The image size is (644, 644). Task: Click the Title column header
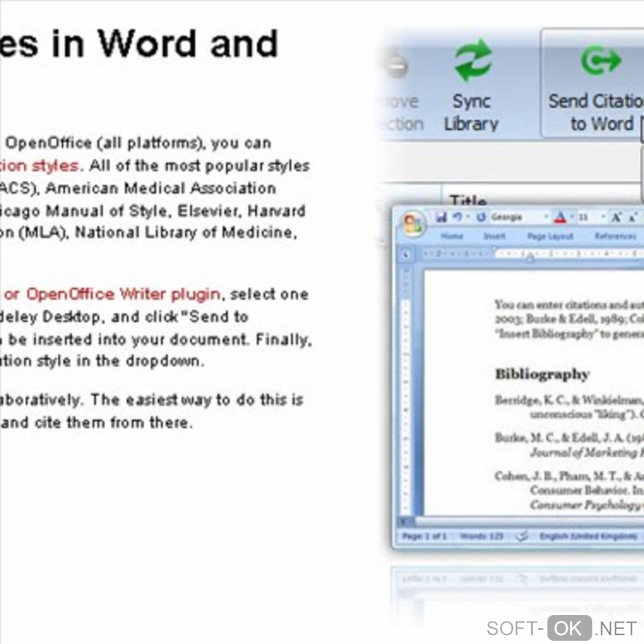point(468,200)
